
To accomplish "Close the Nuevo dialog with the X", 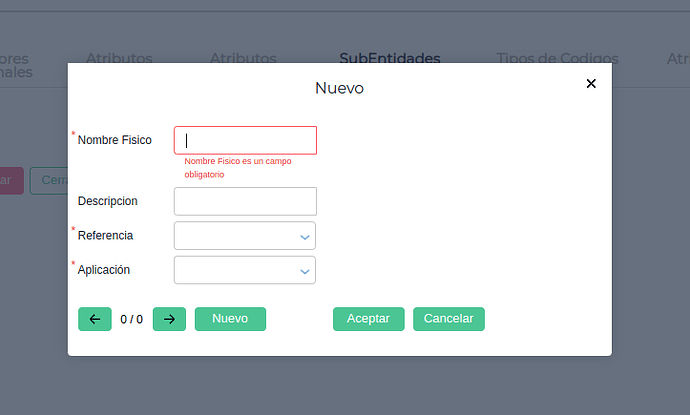I will click(x=591, y=84).
